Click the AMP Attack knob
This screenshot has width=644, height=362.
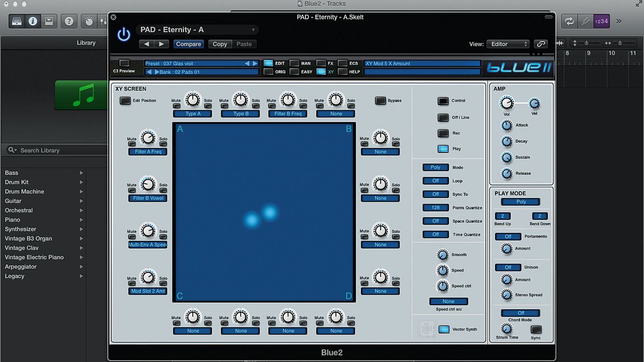[507, 125]
